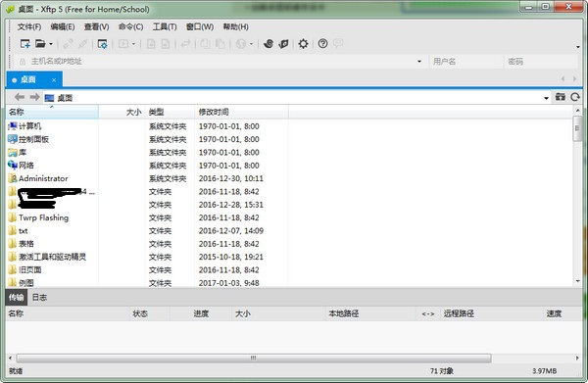The width and height of the screenshot is (588, 383).
Task: Click the Xmanager-style icon beside the Xshell icon
Action: (284, 44)
